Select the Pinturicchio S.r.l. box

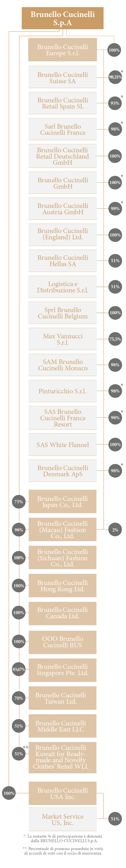coord(62,391)
